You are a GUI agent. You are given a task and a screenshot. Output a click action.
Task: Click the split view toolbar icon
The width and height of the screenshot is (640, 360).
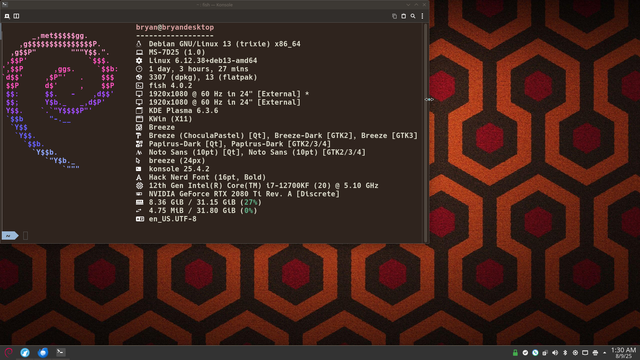pyautogui.click(x=16, y=16)
